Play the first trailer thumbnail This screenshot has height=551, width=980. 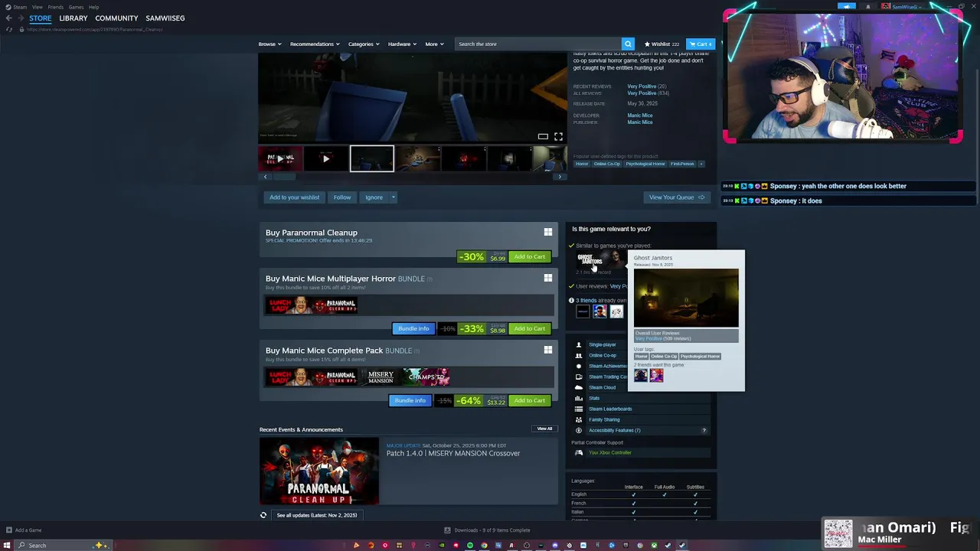click(280, 158)
